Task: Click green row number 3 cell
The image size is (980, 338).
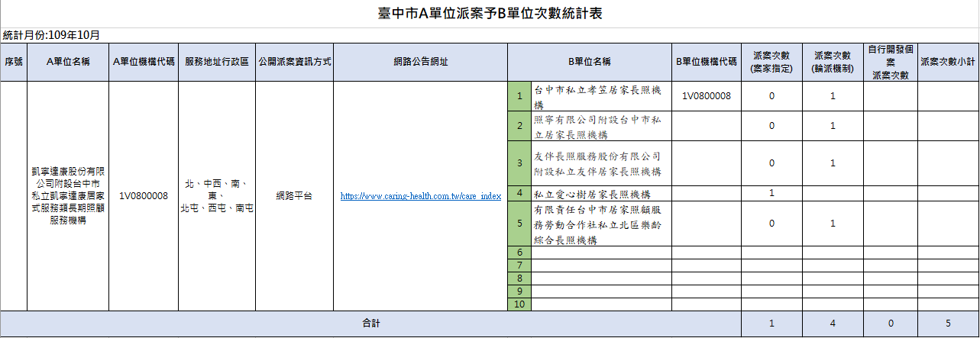Action: coord(519,163)
